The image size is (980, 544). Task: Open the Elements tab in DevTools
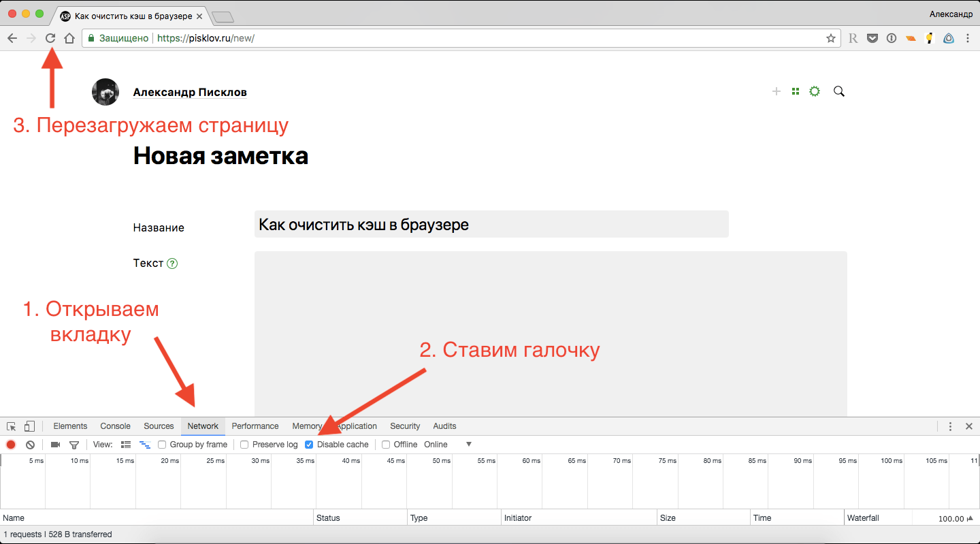pos(70,426)
